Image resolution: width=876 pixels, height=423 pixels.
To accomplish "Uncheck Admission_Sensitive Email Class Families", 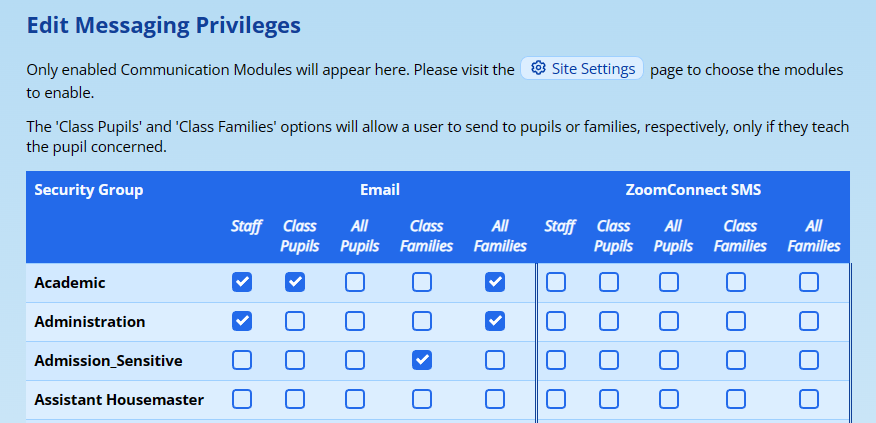I will pos(422,359).
